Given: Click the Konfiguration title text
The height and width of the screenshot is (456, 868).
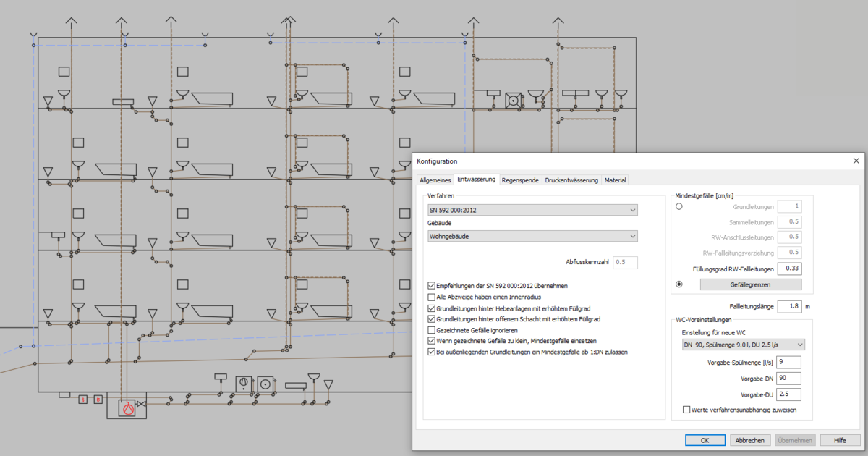Looking at the screenshot, I should 437,161.
